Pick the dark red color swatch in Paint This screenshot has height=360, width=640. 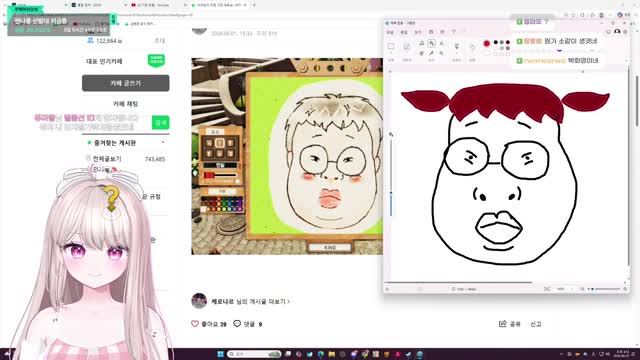pos(507,42)
